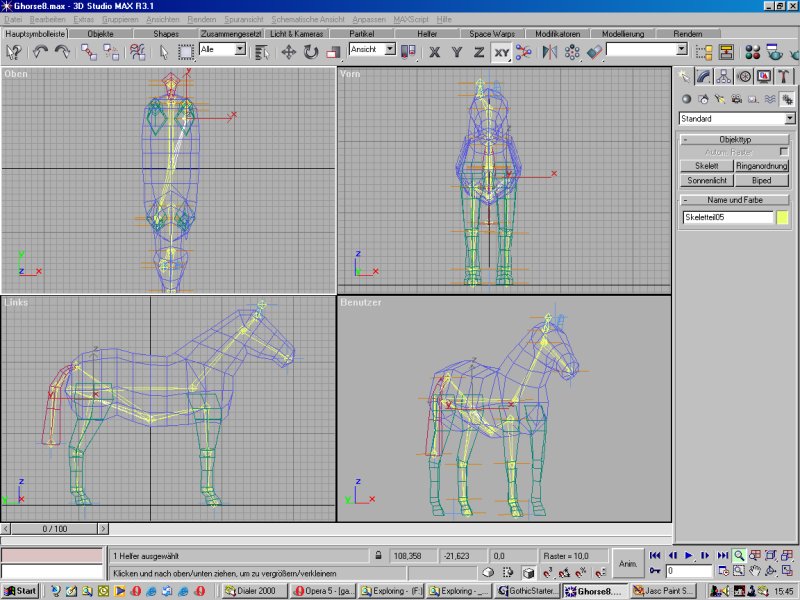Toggle the Anim. animate button
Screen dimensions: 800x600
(628, 563)
